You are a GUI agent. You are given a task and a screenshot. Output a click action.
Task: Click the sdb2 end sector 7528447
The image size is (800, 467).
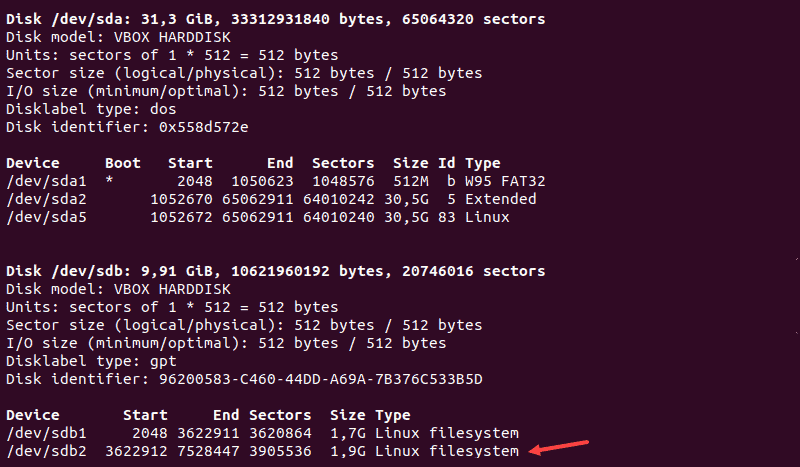(208, 451)
